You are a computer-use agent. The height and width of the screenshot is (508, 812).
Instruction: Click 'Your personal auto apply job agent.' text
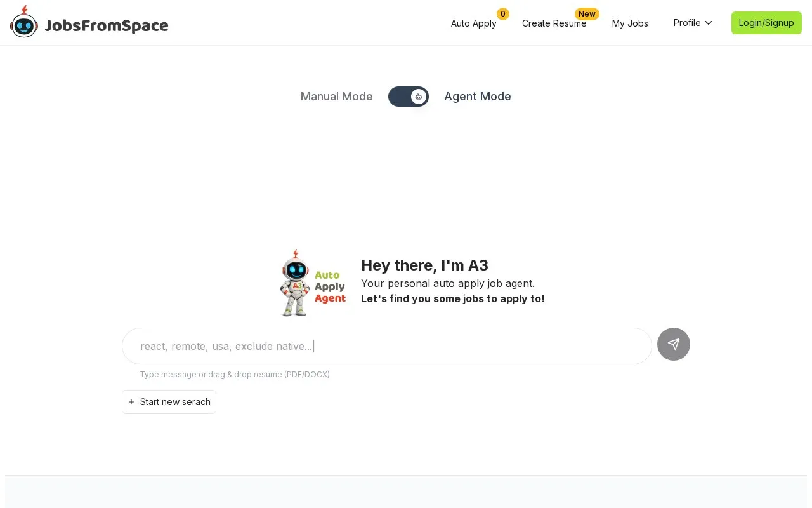point(448,283)
